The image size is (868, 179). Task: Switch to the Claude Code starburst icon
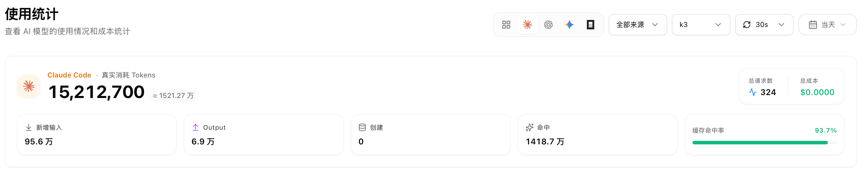point(527,25)
